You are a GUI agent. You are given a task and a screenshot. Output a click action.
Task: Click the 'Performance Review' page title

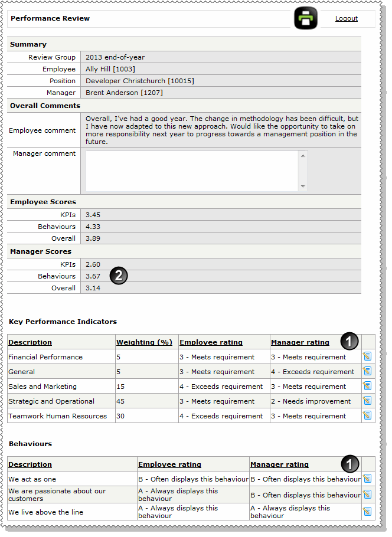(50, 18)
